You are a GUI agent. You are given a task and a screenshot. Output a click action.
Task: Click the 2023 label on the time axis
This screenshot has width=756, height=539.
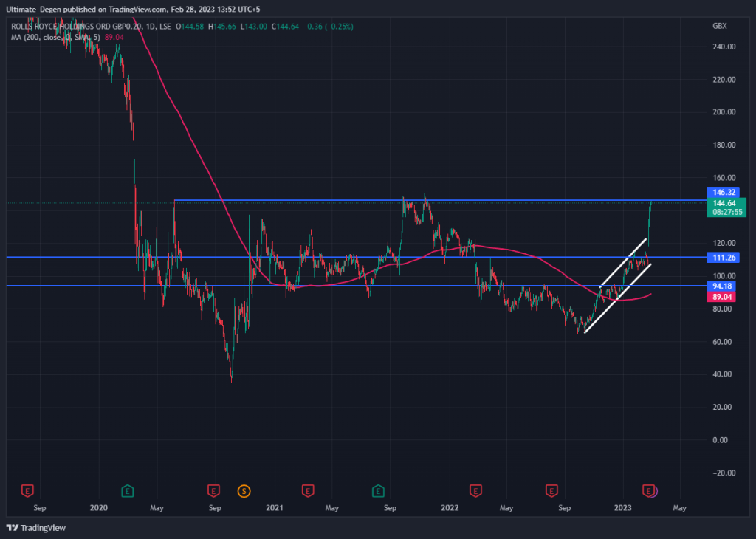pyautogui.click(x=622, y=508)
